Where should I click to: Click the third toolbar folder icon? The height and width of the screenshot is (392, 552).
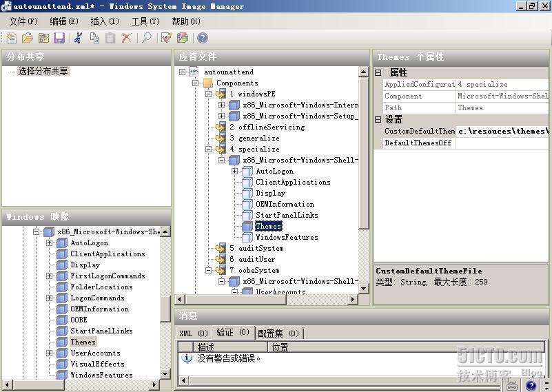click(43, 38)
